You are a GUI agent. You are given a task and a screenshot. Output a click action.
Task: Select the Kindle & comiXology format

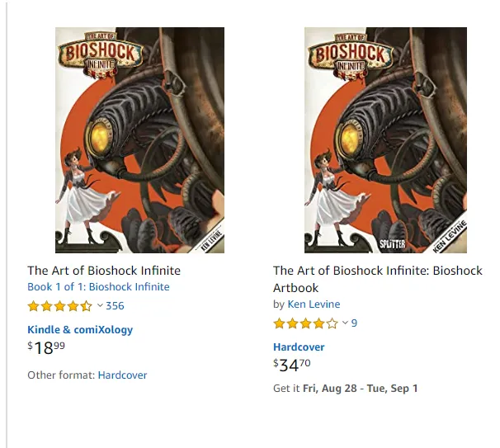80,329
